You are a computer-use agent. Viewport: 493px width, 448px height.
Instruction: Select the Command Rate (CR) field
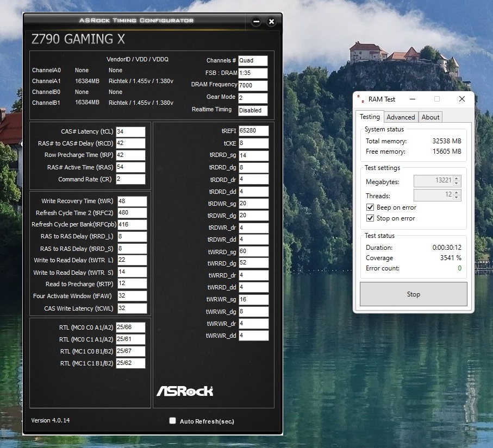click(130, 179)
